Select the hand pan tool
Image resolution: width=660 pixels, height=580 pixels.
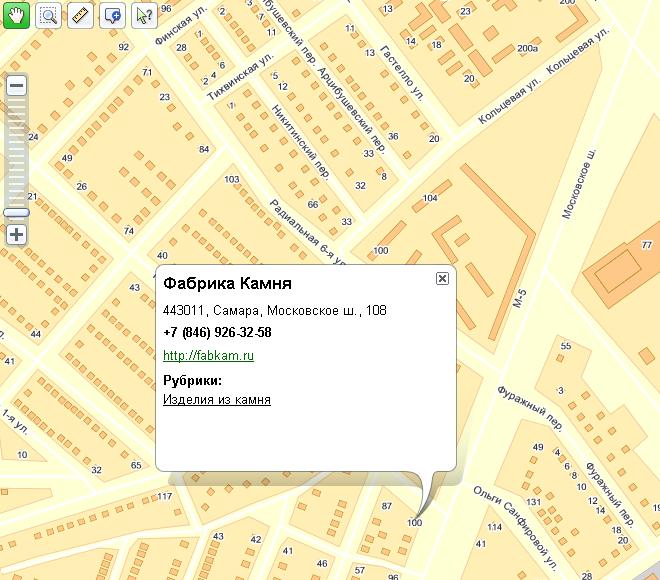(x=16, y=16)
